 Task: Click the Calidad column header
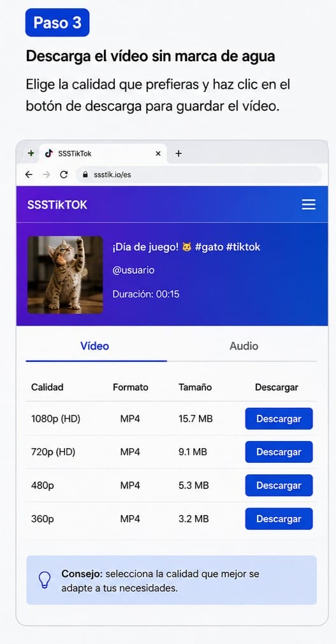point(47,387)
